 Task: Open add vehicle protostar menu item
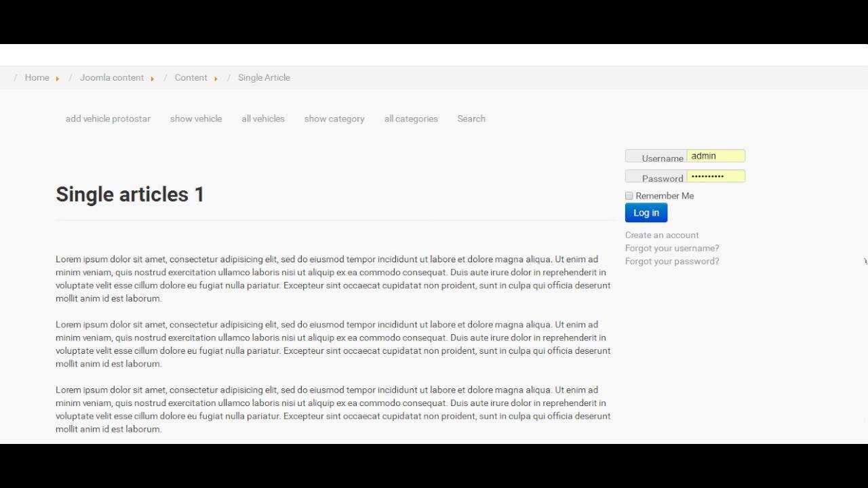(108, 119)
